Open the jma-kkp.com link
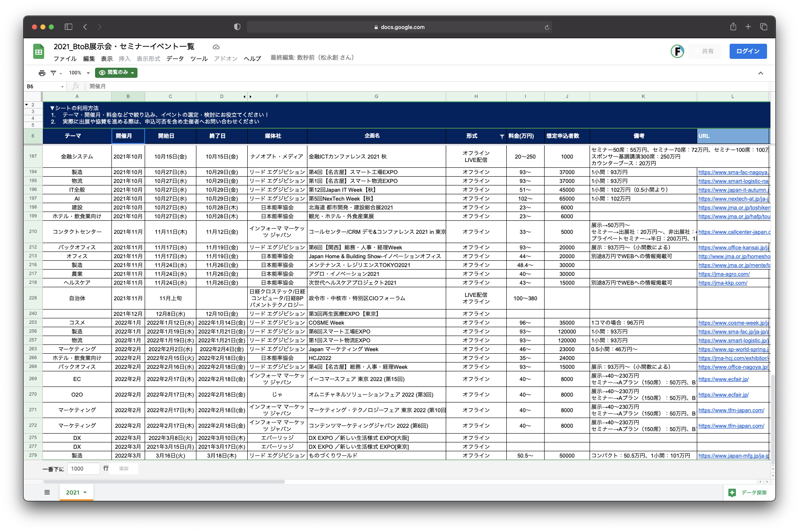 (x=723, y=283)
